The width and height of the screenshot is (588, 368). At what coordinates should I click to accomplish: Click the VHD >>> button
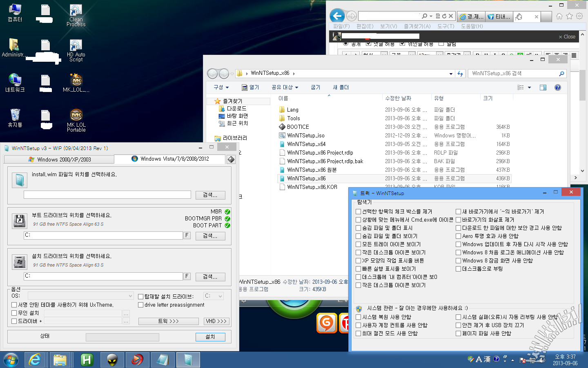tap(216, 321)
